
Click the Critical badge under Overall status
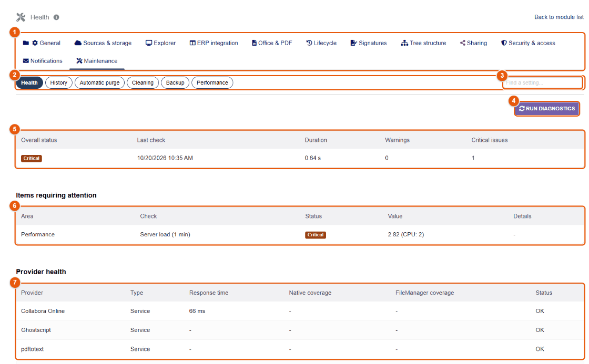tap(32, 158)
